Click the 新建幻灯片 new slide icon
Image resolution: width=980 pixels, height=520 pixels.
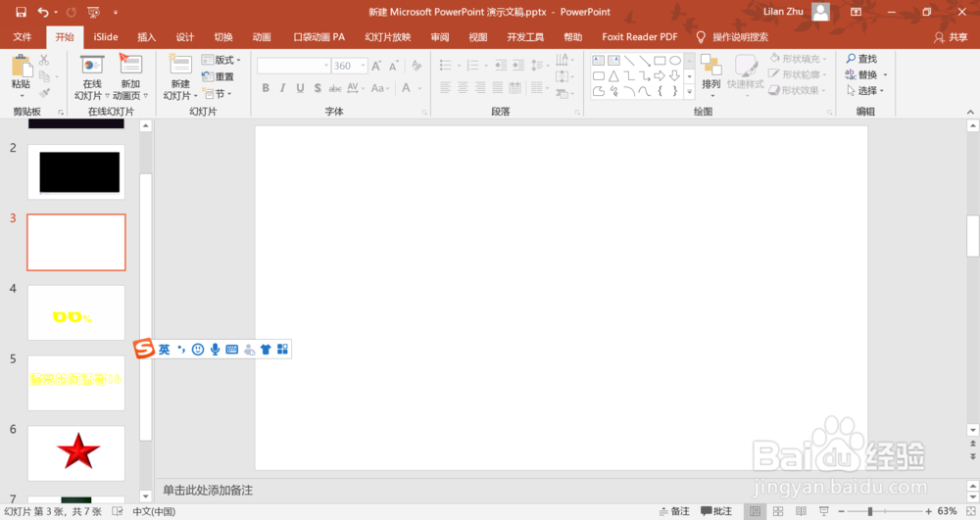180,65
